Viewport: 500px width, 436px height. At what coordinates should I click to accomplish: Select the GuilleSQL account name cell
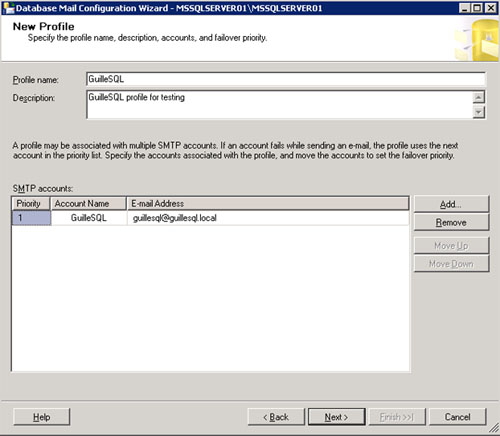click(89, 218)
